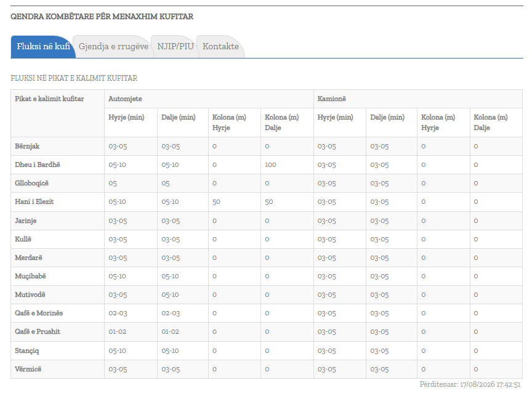Viewport: 532px width, 396px height.
Task: Click the 03-05 Automjete Hyrje value for Bërnjak
Action: point(118,147)
